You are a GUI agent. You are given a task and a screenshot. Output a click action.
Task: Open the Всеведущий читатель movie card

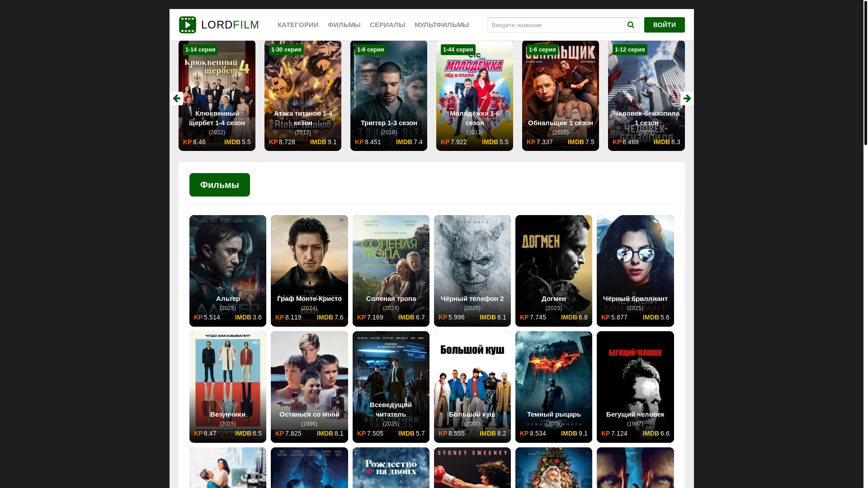coord(391,387)
